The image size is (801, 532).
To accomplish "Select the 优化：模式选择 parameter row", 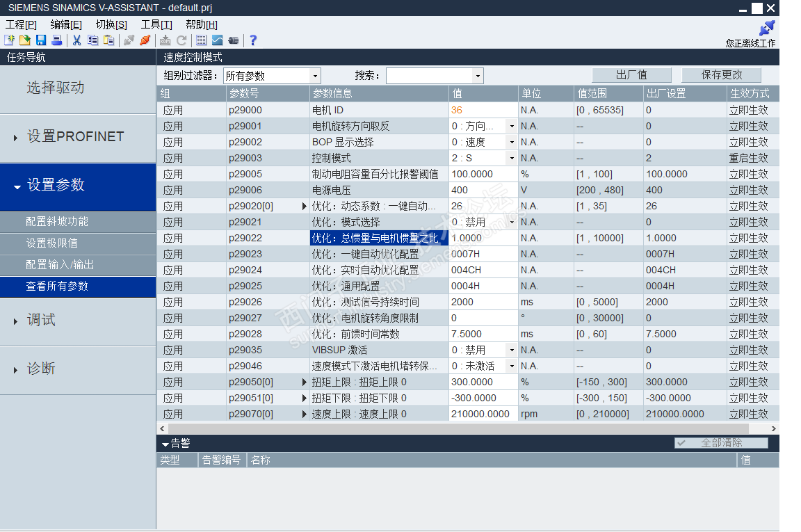I will (x=467, y=223).
